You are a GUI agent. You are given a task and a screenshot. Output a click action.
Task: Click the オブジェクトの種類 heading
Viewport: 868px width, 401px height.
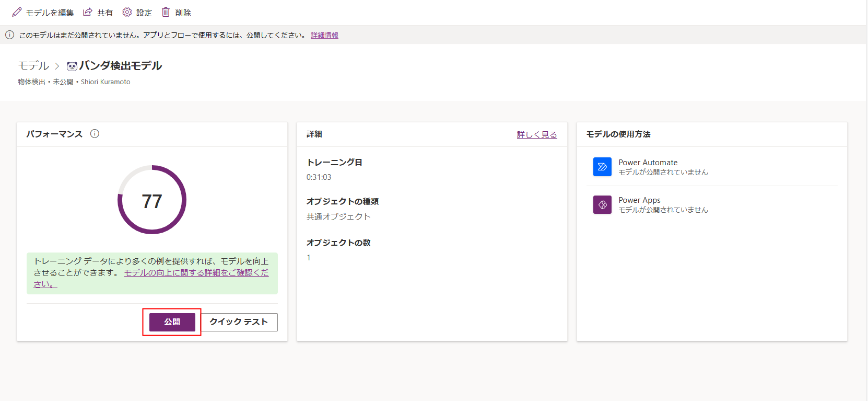pos(343,202)
